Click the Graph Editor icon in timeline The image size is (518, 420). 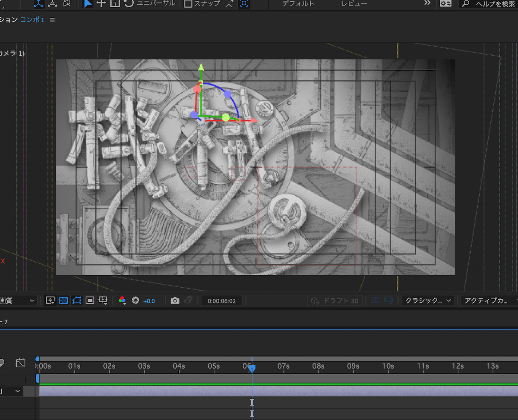coord(20,363)
